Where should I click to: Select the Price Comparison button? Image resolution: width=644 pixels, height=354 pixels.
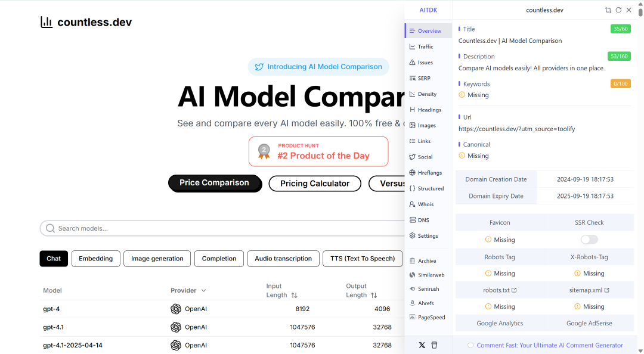[215, 183]
